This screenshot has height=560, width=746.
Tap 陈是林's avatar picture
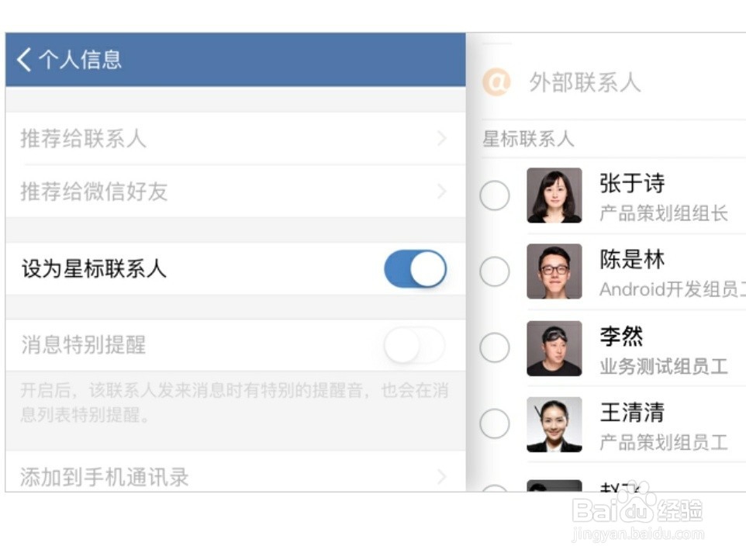point(554,271)
